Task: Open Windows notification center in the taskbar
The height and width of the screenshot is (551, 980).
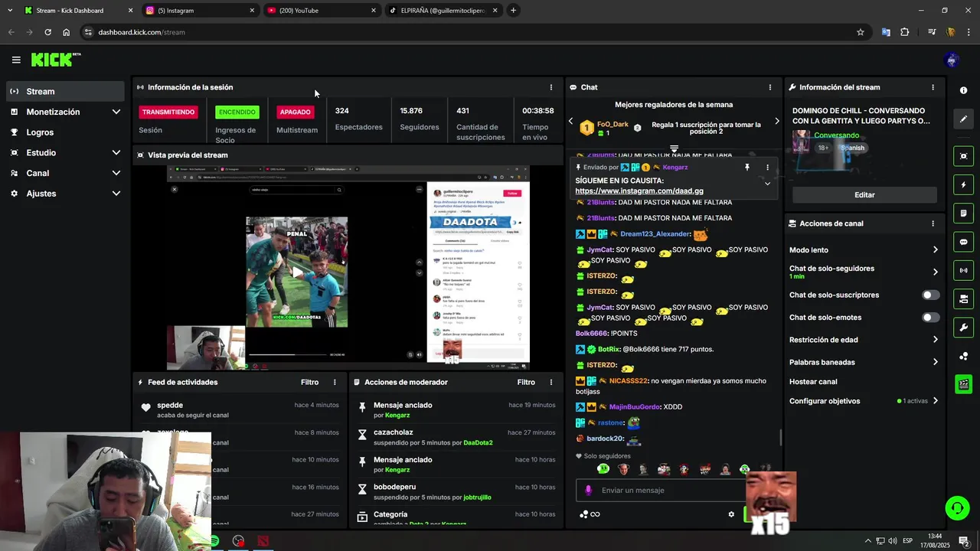Action: (964, 541)
